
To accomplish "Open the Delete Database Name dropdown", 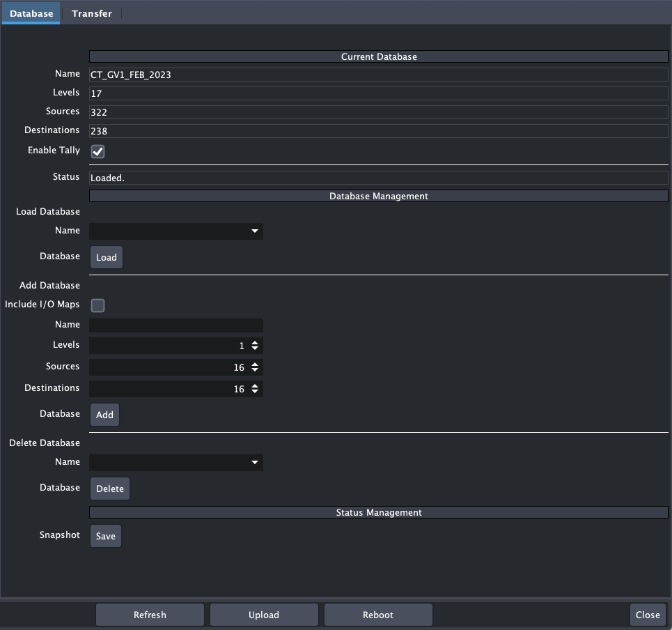I will pyautogui.click(x=255, y=462).
